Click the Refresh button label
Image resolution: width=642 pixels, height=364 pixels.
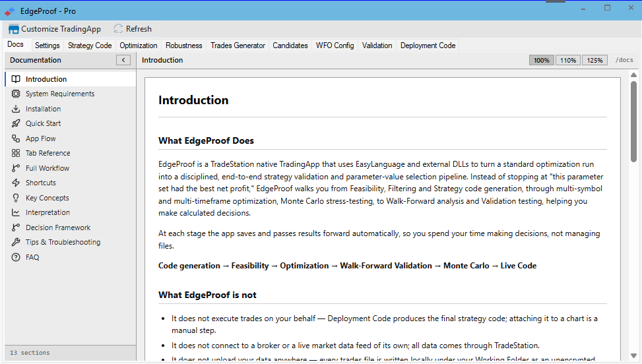[x=139, y=29]
